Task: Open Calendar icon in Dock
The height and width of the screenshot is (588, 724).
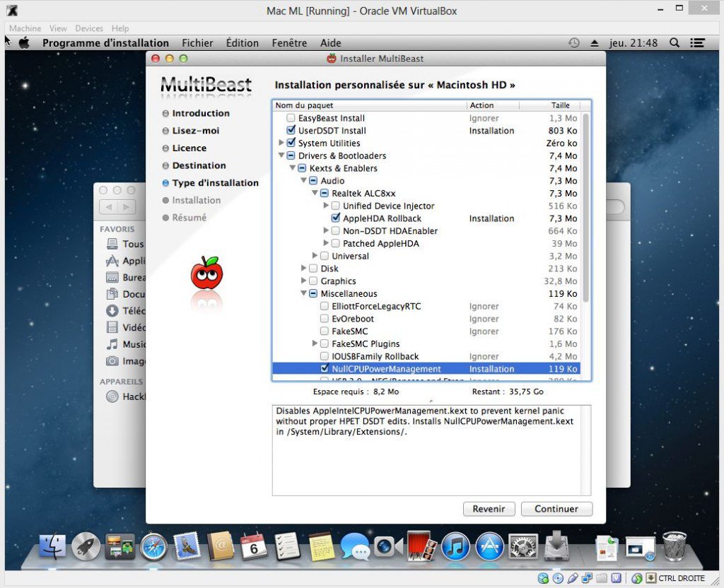Action: click(254, 548)
